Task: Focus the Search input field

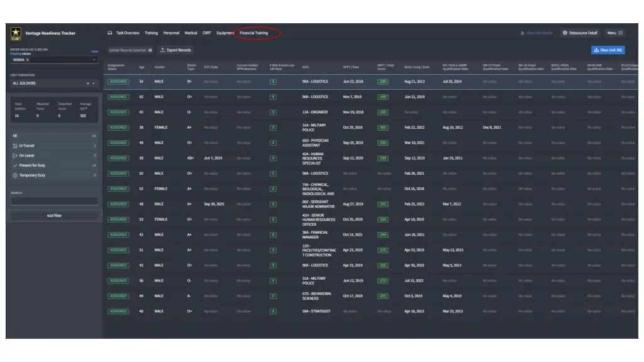Action: [x=54, y=201]
